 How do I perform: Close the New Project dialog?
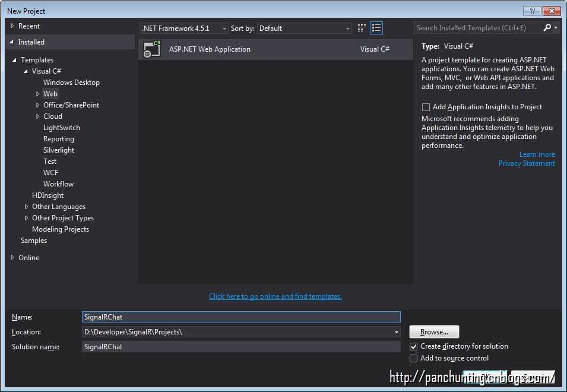click(552, 11)
